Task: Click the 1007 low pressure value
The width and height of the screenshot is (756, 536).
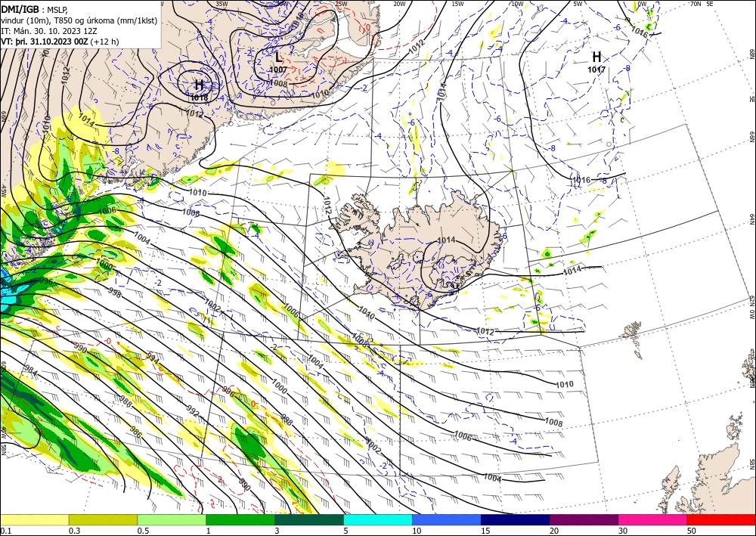Action: [278, 70]
